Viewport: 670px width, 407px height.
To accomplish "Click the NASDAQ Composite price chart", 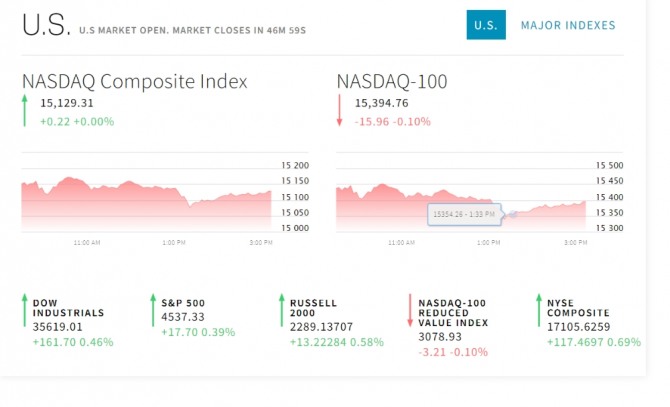I will pyautogui.click(x=146, y=202).
